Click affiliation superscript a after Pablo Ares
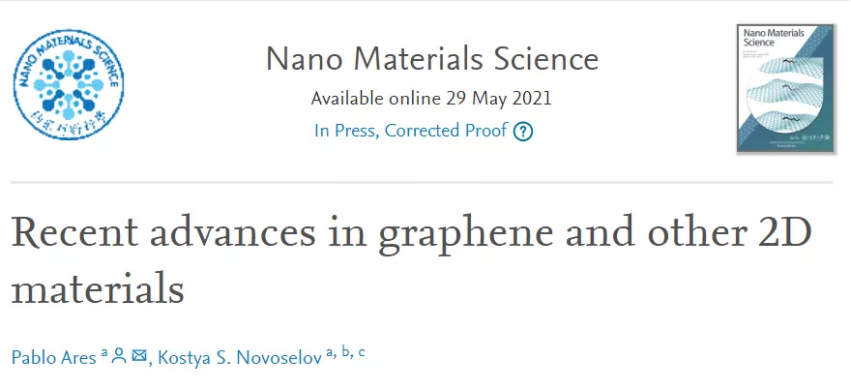 [x=104, y=353]
